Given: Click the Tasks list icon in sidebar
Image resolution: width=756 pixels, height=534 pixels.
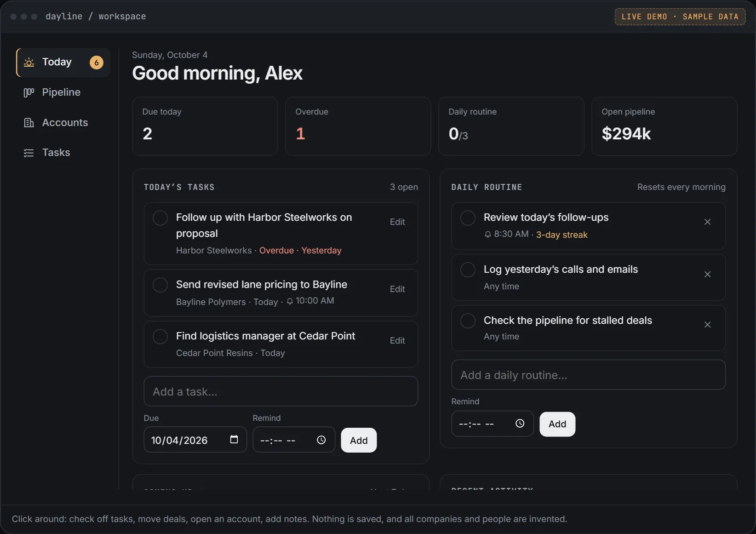Looking at the screenshot, I should point(29,153).
